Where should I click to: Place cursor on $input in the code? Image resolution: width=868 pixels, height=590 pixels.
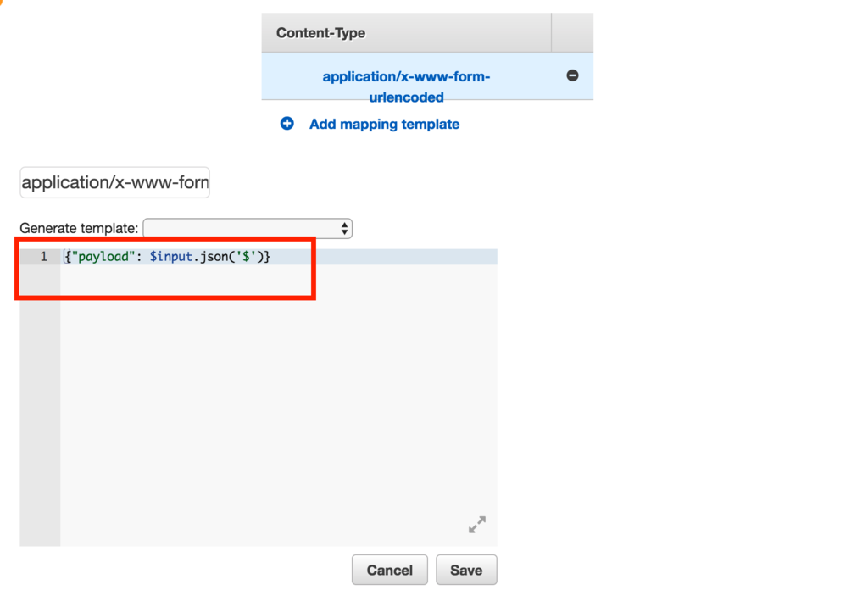tap(170, 256)
